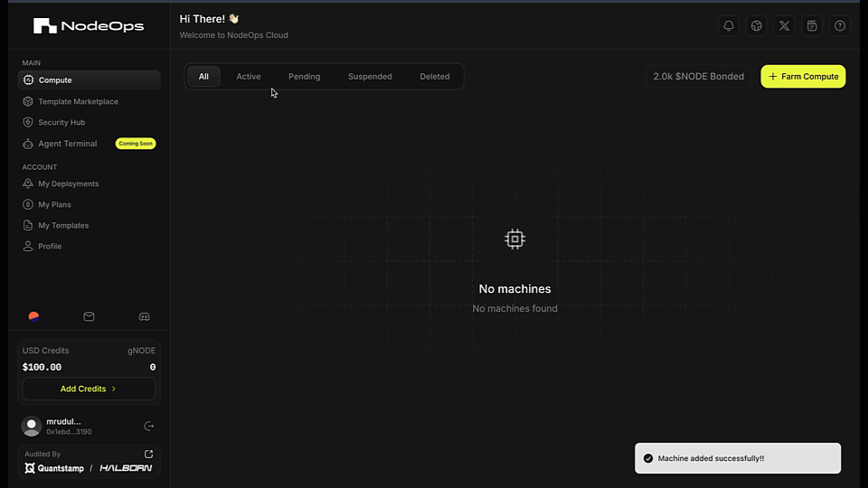Click the 'No machines found' text
Image resolution: width=868 pixels, height=488 pixels.
[x=514, y=309]
